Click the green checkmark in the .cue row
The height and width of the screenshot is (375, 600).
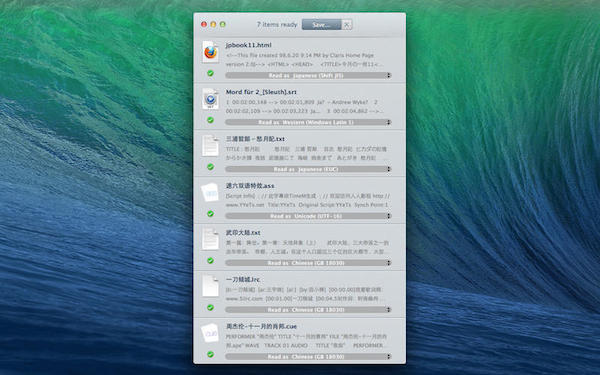(210, 354)
